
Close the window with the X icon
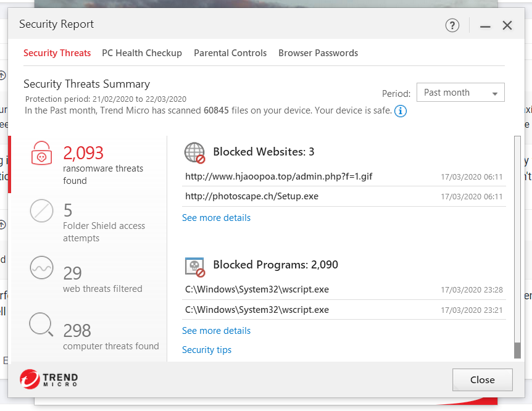507,25
